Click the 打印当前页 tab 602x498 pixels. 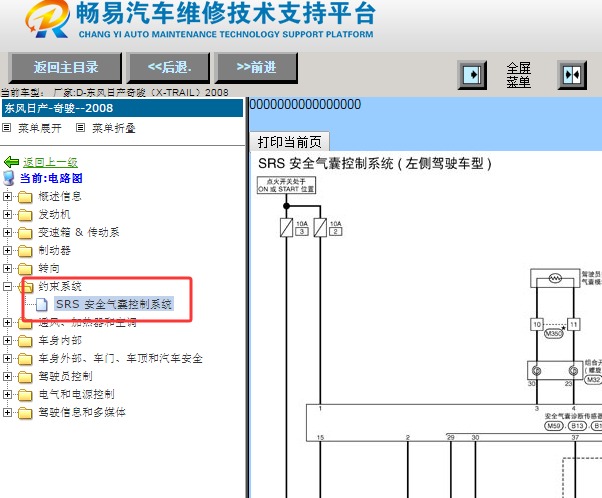point(289,142)
